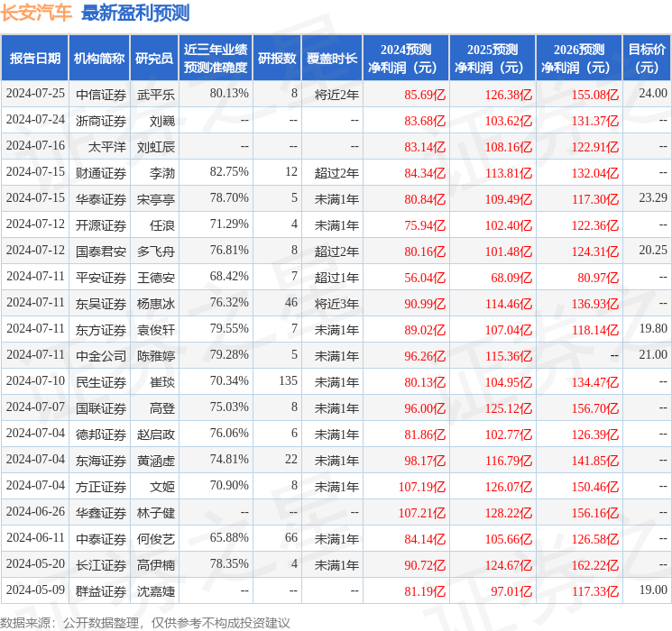This screenshot has height=631, width=672.
Task: Click researcher name 沈嘉婕
Action: (x=156, y=591)
